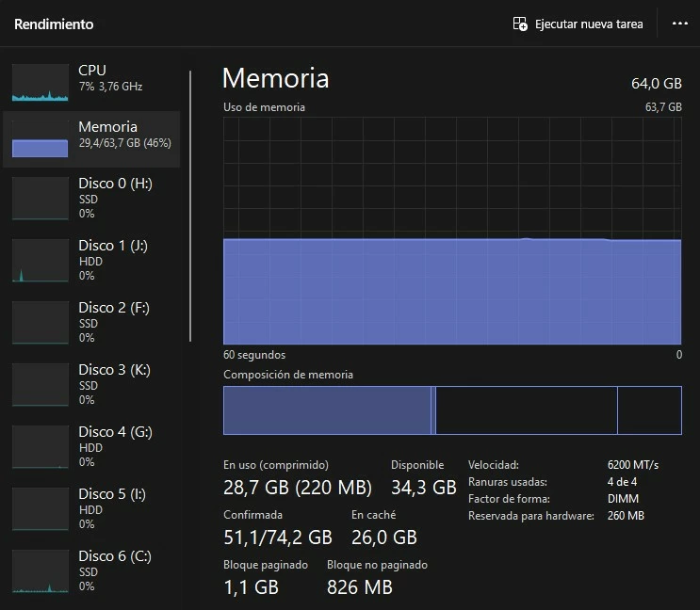Image resolution: width=700 pixels, height=610 pixels.
Task: Click the 28,7 GB (220 MB) in-use value
Action: (298, 488)
